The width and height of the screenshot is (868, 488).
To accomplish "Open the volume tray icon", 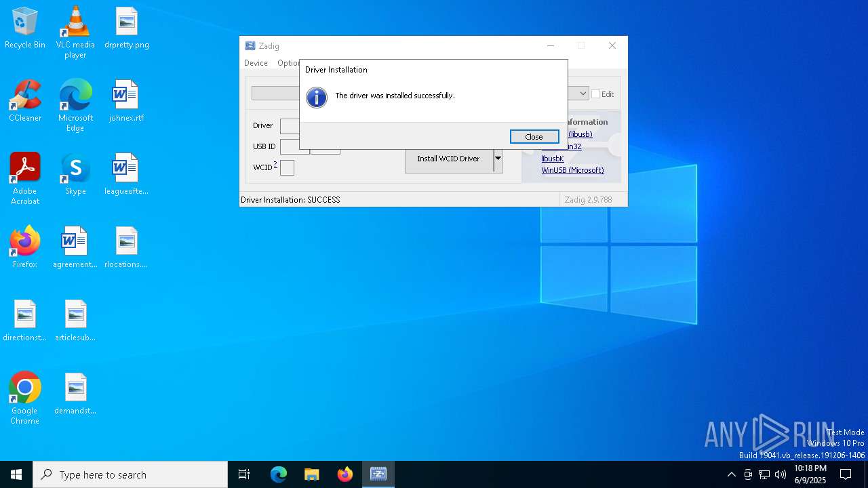I will pyautogui.click(x=781, y=474).
